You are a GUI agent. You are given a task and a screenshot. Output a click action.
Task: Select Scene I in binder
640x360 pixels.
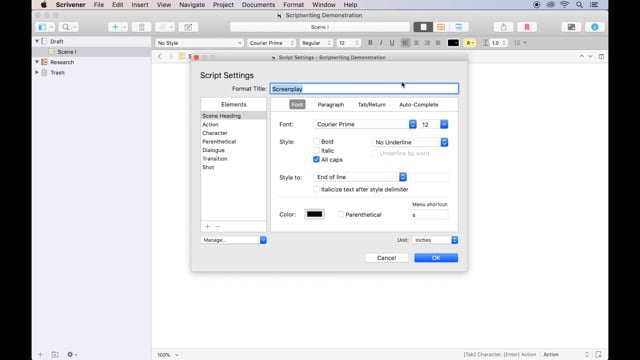click(x=92, y=52)
